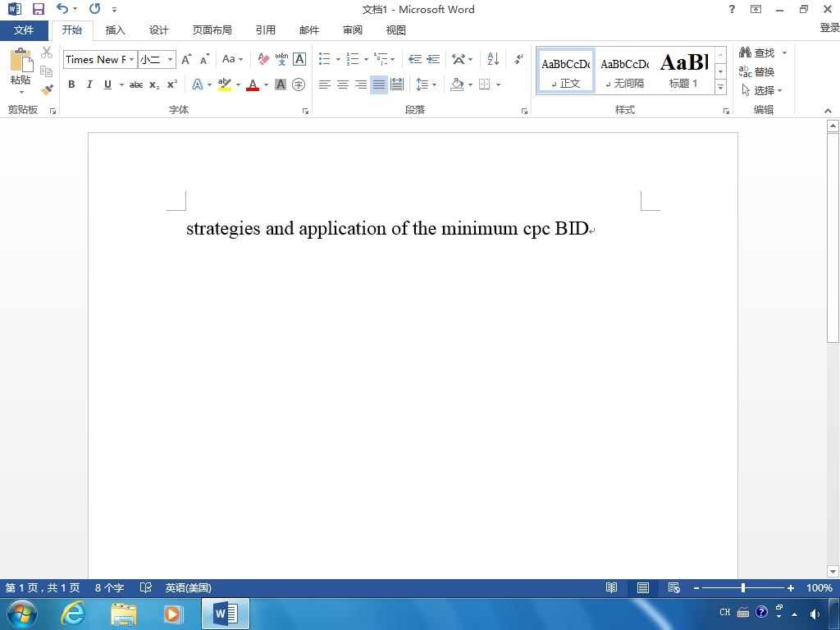Open the font size dropdown (小二)

coord(170,59)
